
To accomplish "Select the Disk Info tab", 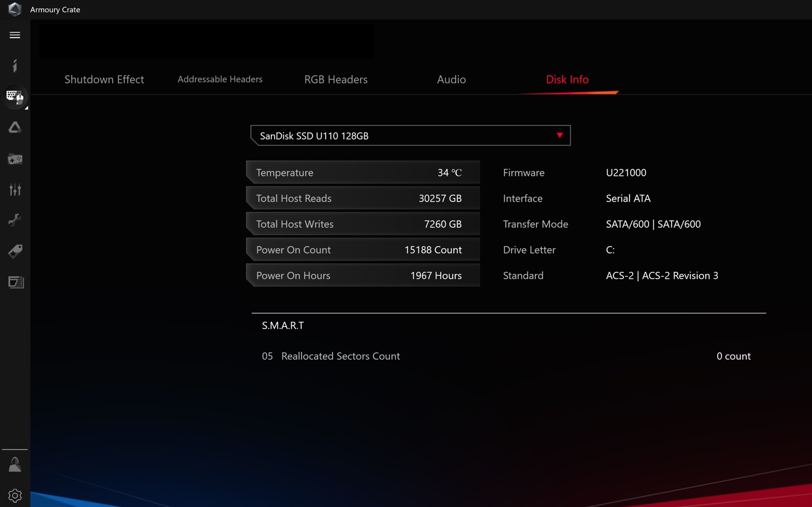I will 567,79.
